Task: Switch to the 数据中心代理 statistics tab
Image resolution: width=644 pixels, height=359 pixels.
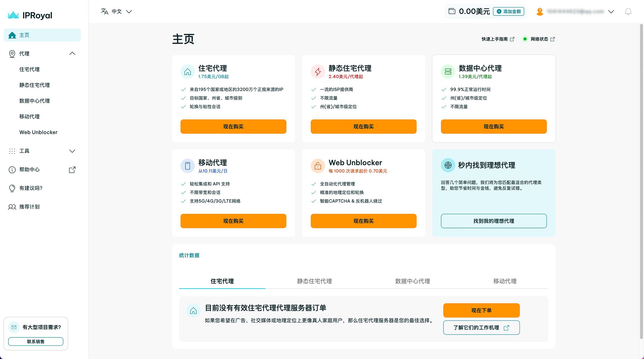Action: point(412,281)
